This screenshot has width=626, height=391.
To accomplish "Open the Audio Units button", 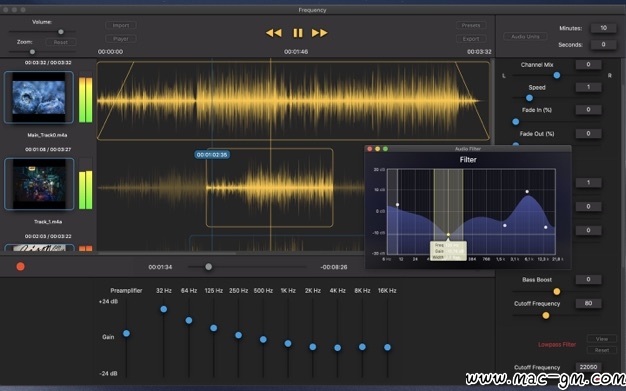I will point(525,36).
